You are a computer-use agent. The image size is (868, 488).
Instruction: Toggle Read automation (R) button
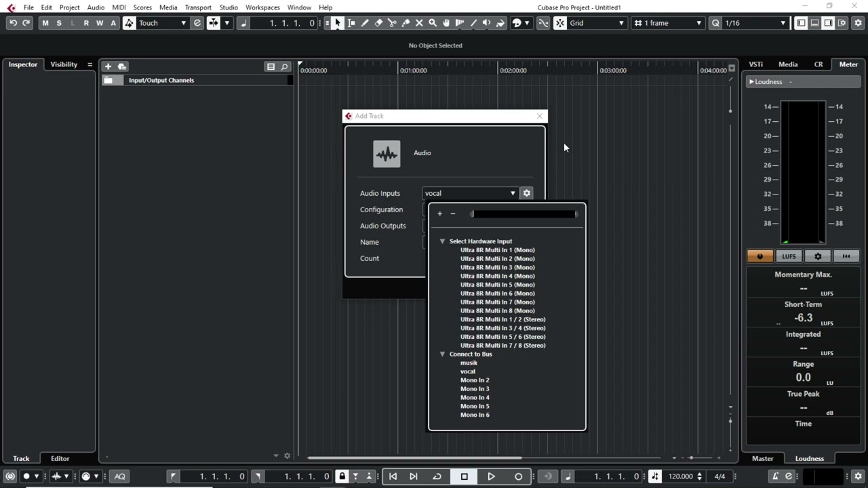click(x=86, y=23)
